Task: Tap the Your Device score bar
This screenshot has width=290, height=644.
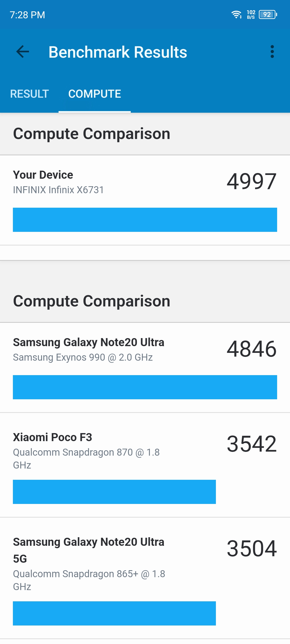Action: point(145,220)
